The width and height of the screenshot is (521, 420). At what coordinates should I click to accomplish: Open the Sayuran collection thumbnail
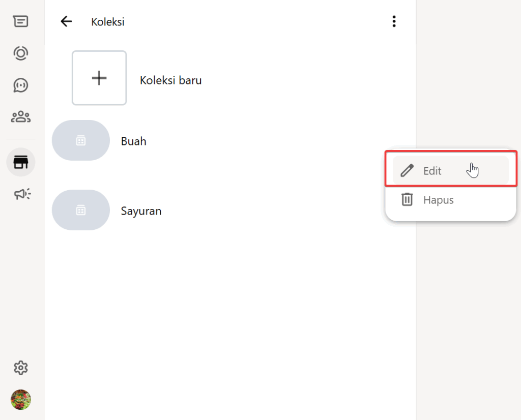coord(81,210)
